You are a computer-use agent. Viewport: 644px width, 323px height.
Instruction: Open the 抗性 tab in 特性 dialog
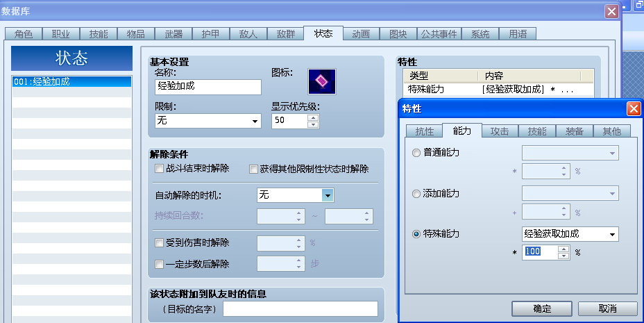tap(424, 131)
